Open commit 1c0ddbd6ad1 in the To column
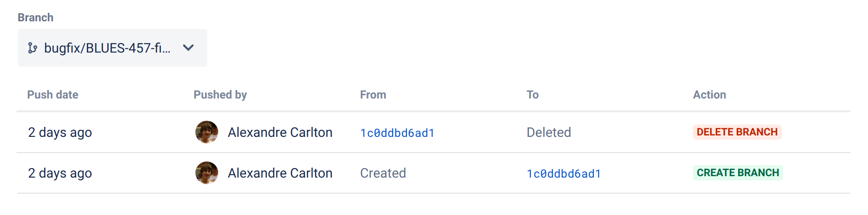868x215 pixels. (563, 174)
